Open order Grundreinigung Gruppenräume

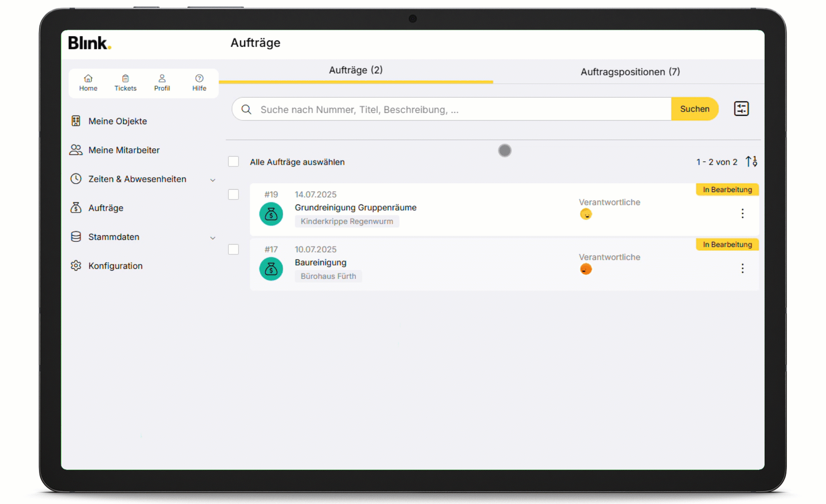click(355, 207)
